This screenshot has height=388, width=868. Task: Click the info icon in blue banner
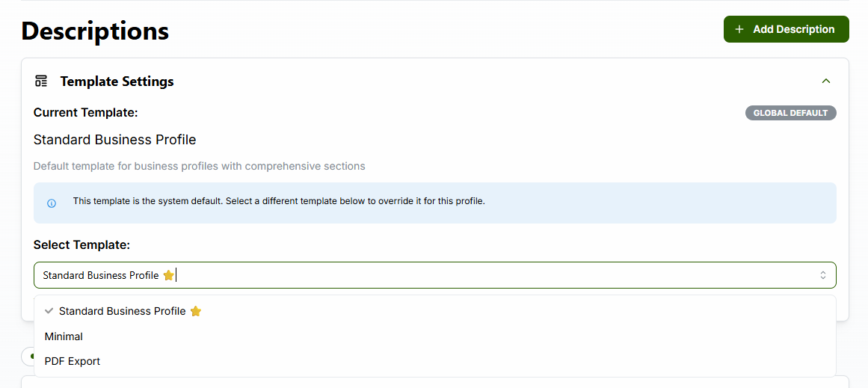pyautogui.click(x=52, y=203)
